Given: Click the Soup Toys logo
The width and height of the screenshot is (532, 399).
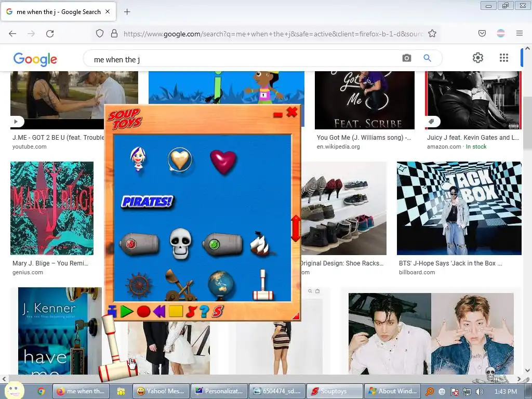Looking at the screenshot, I should (x=125, y=119).
